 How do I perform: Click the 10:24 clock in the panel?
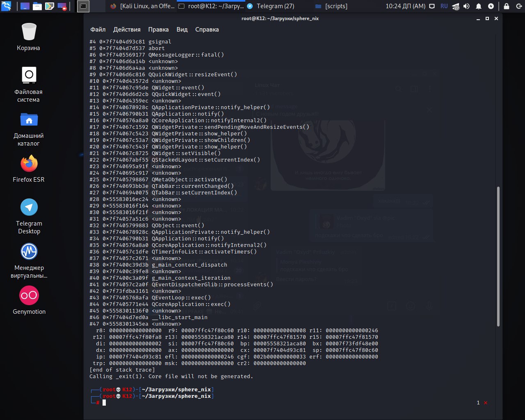406,6
